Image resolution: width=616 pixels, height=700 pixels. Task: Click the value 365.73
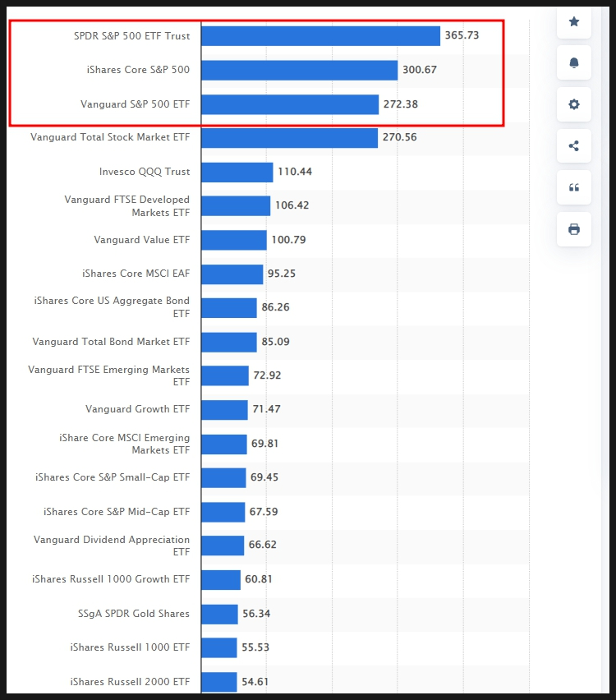click(x=462, y=35)
